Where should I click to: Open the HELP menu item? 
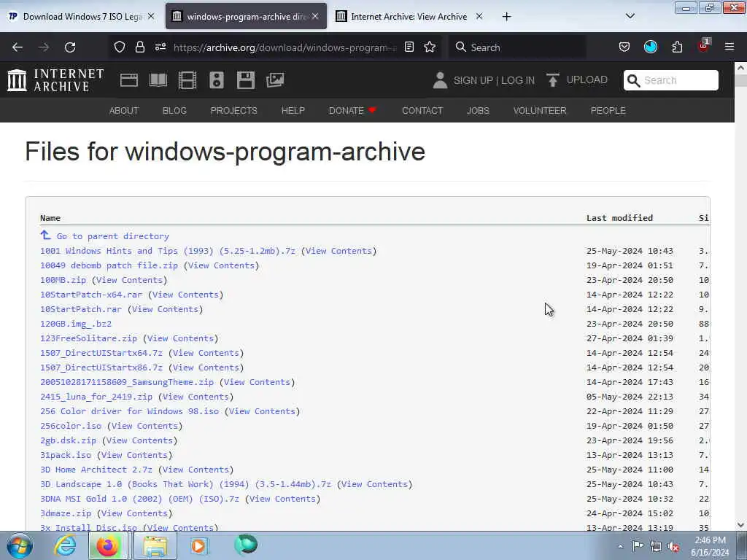pos(293,111)
